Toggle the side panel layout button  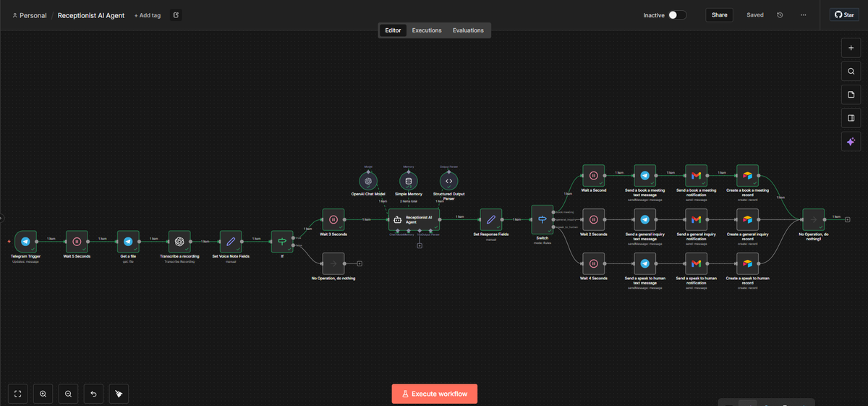[x=851, y=118]
